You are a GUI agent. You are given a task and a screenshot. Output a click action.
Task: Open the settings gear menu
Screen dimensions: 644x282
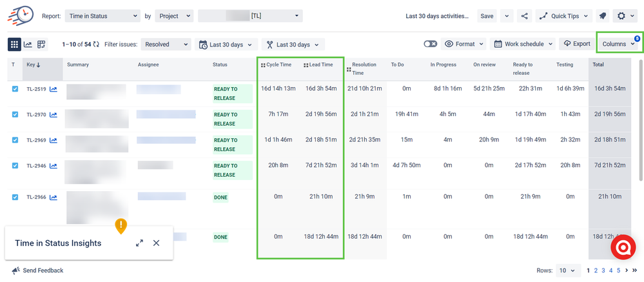[x=625, y=16]
